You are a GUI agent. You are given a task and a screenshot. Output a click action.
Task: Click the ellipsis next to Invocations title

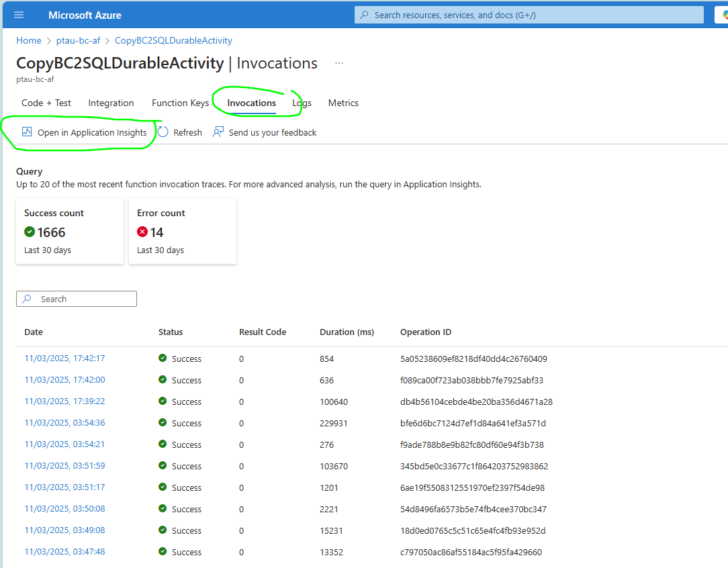click(339, 63)
